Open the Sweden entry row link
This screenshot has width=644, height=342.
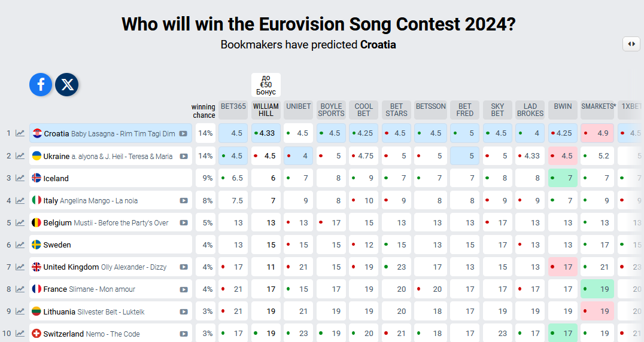coord(111,245)
